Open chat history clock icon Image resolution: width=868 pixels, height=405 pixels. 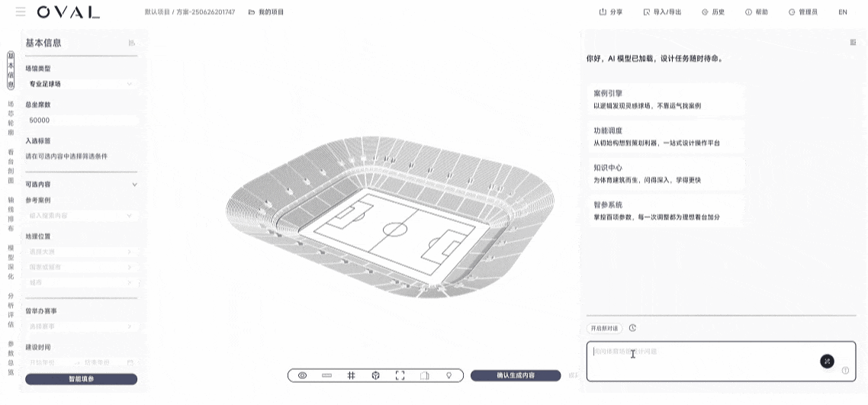632,328
